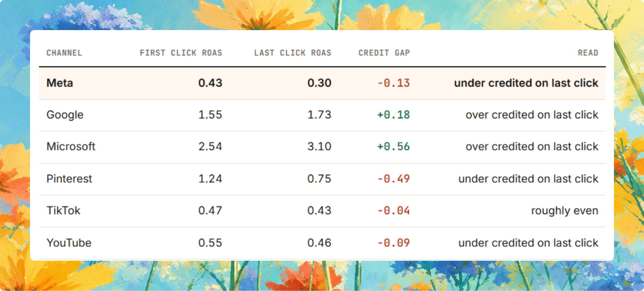Click Pinterest last click ROAS 0.75

point(320,179)
